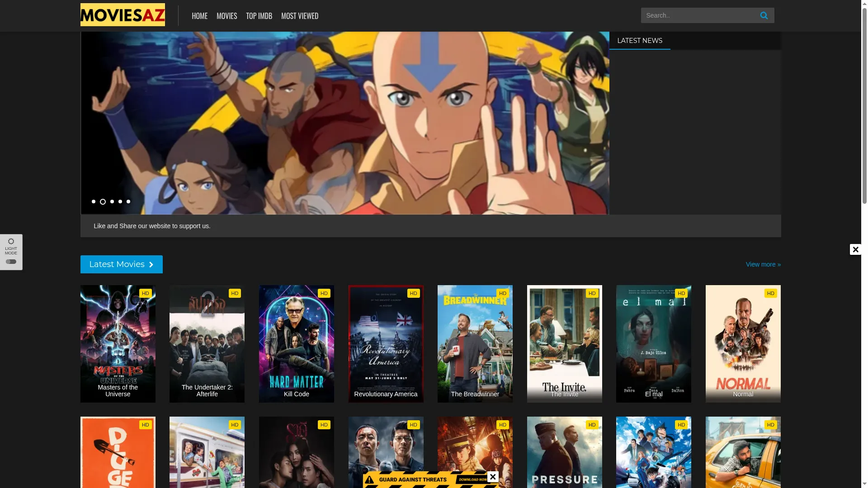Click HD badge on The Invite
This screenshot has height=488, width=868.
[592, 293]
